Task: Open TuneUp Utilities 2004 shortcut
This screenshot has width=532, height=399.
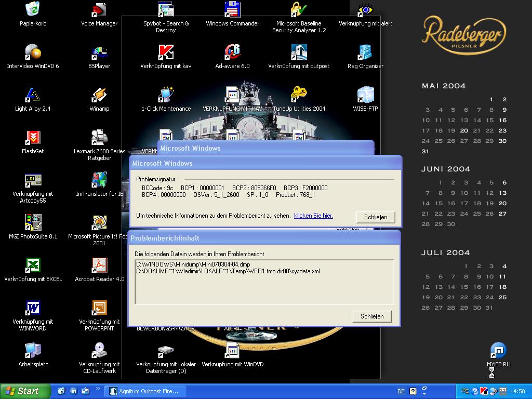Action: click(299, 99)
